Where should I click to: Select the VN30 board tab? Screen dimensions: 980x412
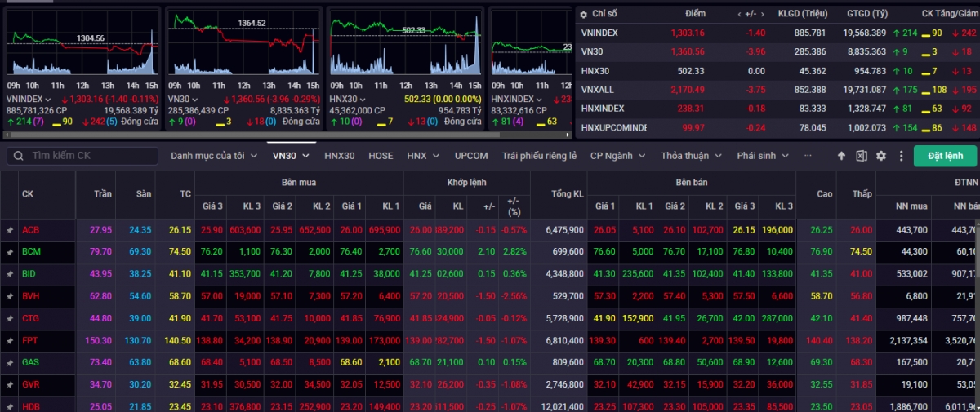pos(291,156)
